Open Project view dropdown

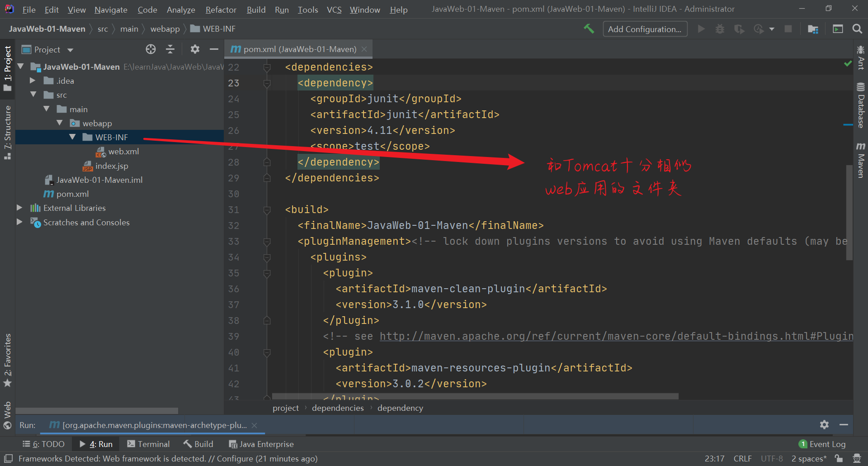[70, 50]
